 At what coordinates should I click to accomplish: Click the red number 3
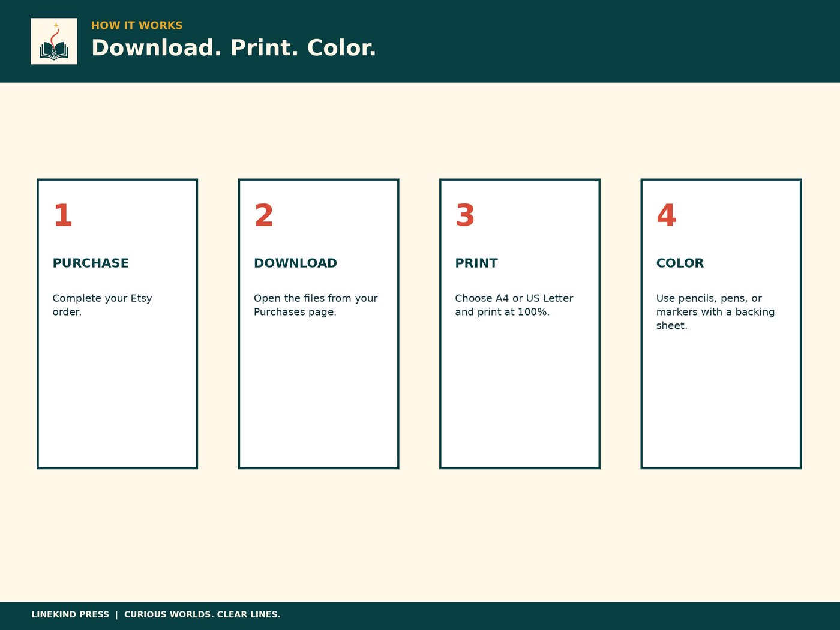pyautogui.click(x=465, y=215)
